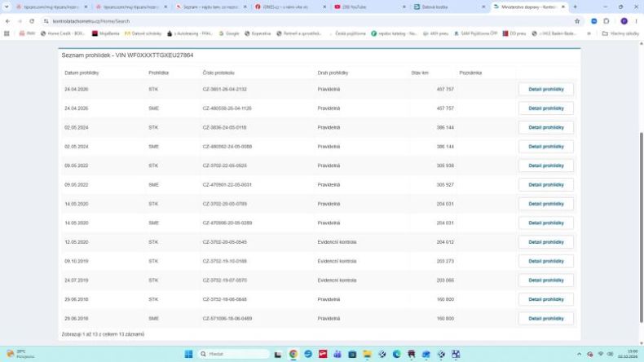Viewport: 644px width, 362px height.
Task: Select the 204 012 km value
Action: (445, 242)
